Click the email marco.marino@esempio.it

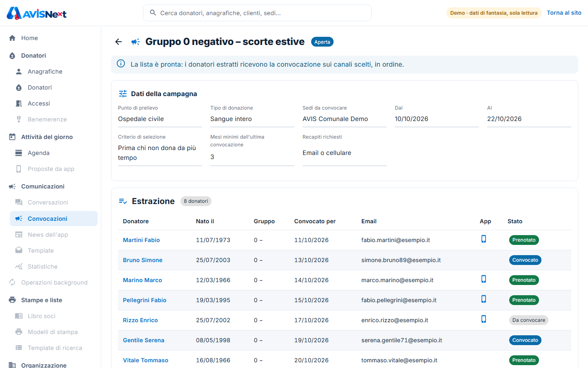(x=397, y=280)
